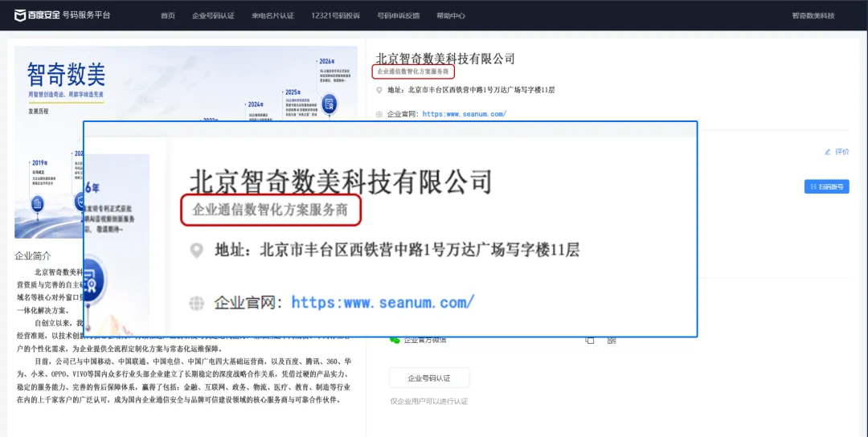Click the blue 扫码拨号 button
This screenshot has height=437, width=868.
pos(826,186)
